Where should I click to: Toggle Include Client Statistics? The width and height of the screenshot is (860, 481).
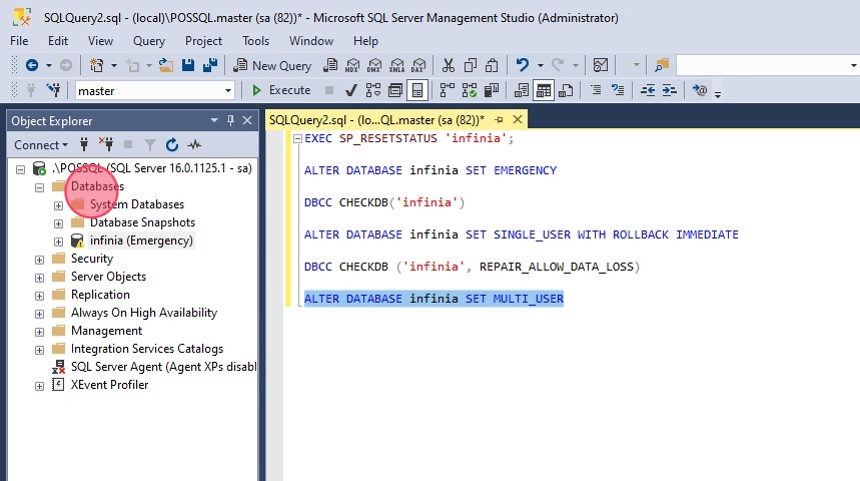(491, 90)
